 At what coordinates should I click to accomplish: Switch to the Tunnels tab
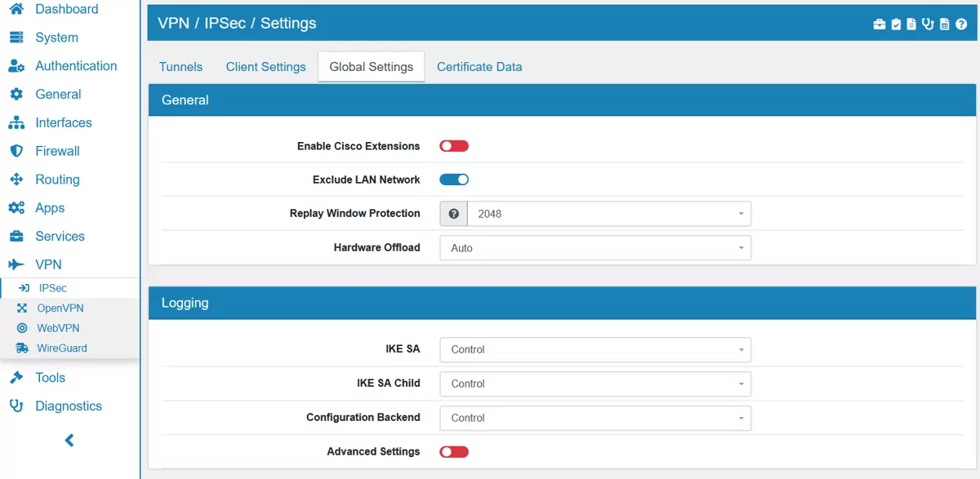coord(180,67)
